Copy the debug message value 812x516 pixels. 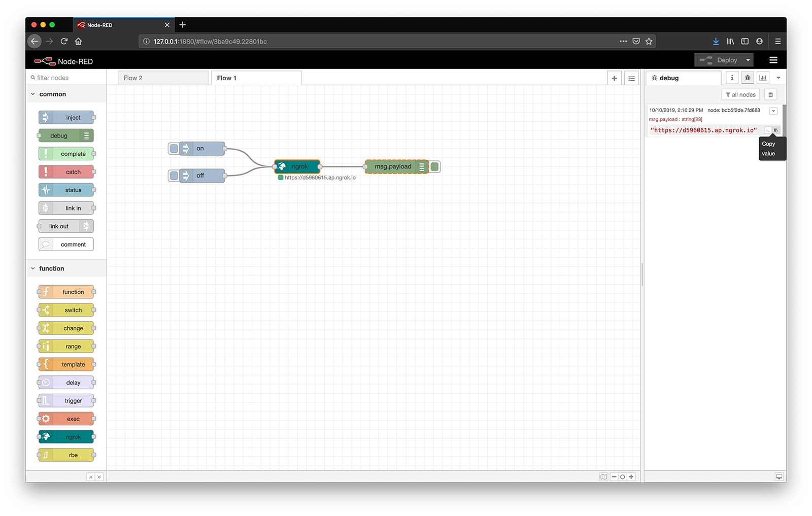[x=776, y=130]
